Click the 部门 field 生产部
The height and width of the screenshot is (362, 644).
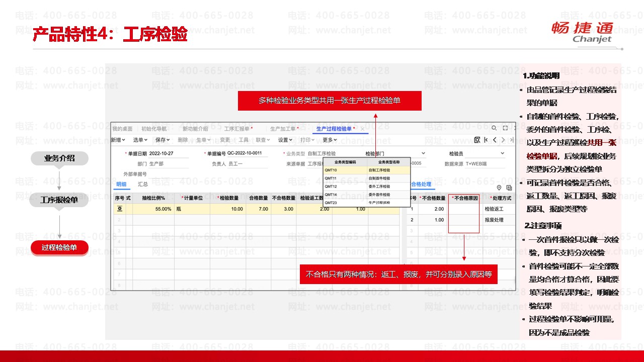tap(168, 164)
